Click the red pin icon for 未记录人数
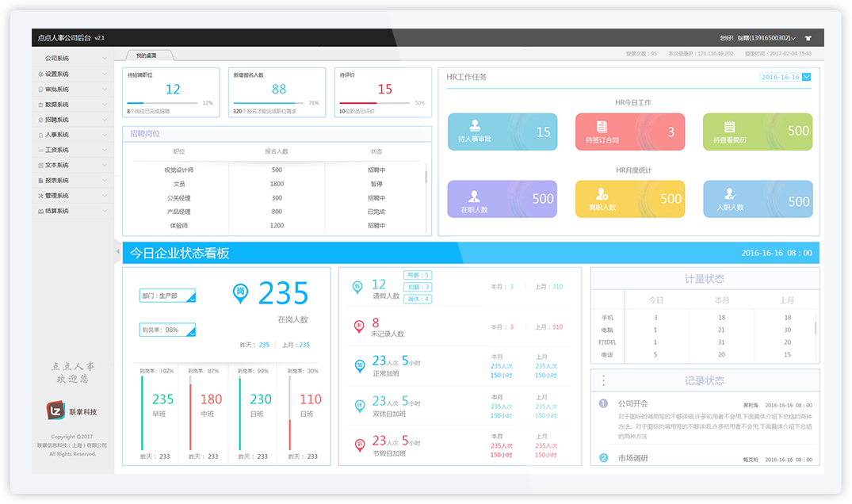 358,326
